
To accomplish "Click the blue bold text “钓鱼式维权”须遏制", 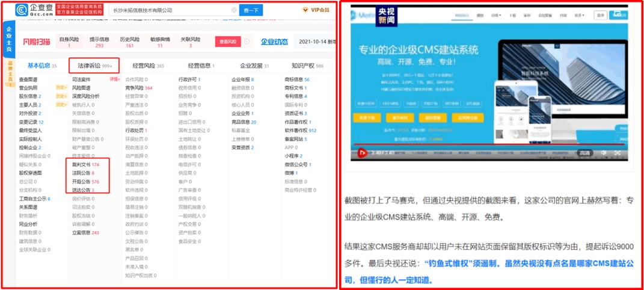I will coord(459,264).
